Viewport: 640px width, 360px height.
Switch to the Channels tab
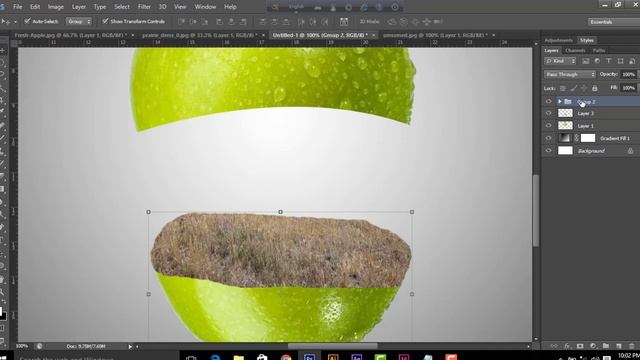point(575,51)
